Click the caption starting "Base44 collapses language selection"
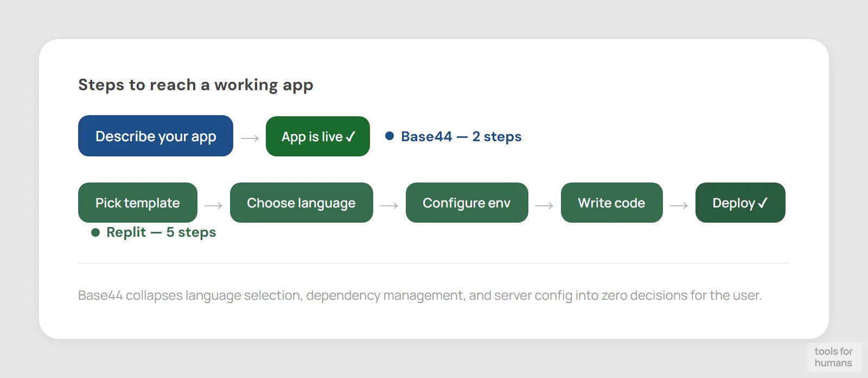 [420, 295]
